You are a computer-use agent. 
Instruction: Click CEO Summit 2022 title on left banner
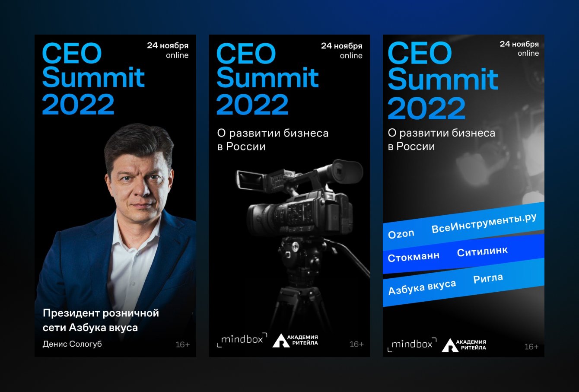pyautogui.click(x=93, y=79)
